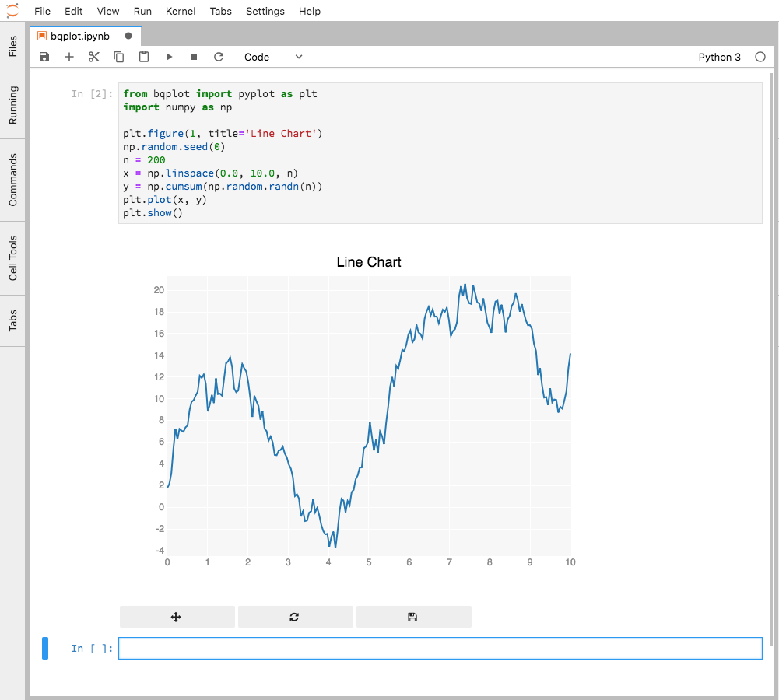Open the Cell Tools sidebar panel

pyautogui.click(x=12, y=258)
